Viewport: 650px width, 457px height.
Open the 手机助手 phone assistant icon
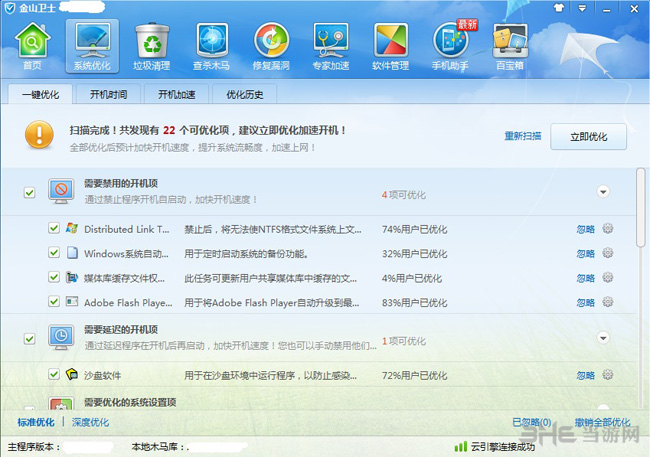click(x=451, y=45)
